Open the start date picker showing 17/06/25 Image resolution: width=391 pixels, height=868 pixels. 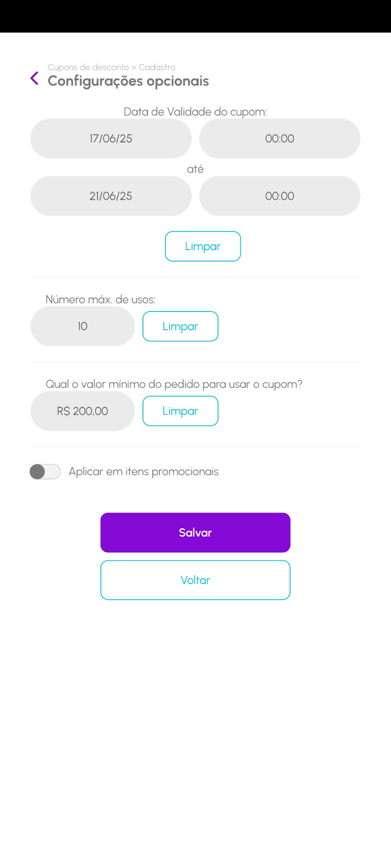point(111,138)
